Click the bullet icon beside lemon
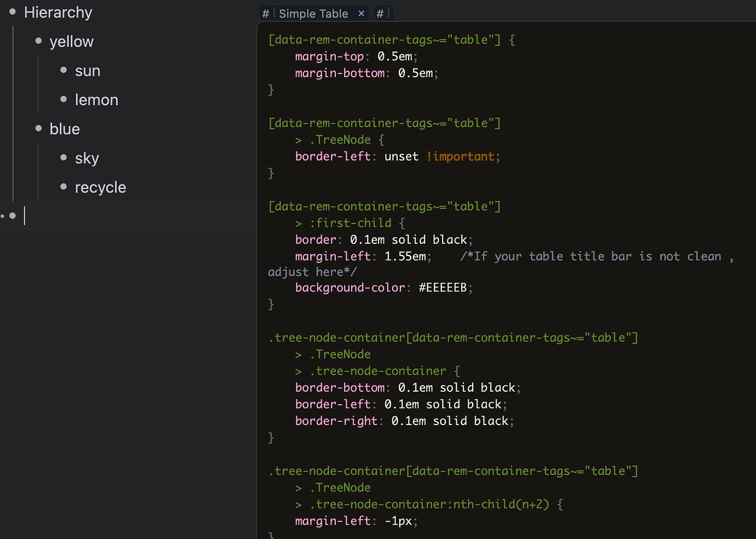The image size is (756, 539). tap(64, 99)
